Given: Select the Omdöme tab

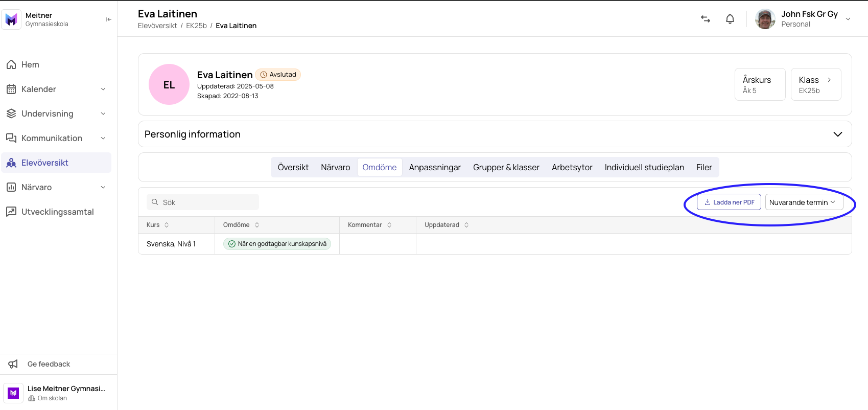Looking at the screenshot, I should (x=380, y=167).
